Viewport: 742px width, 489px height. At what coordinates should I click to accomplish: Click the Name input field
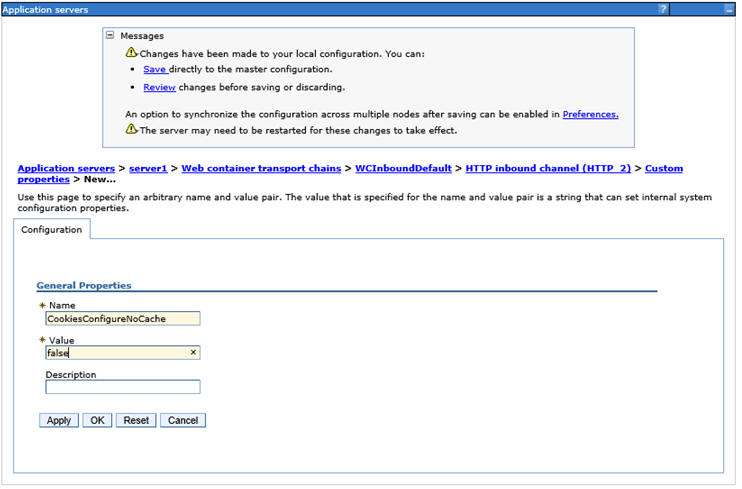(123, 319)
